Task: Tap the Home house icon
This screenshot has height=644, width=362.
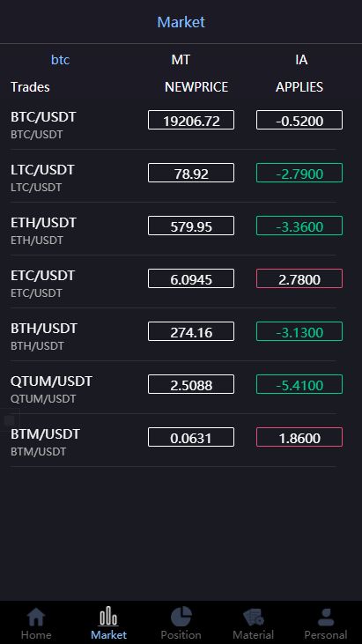Action: [36, 617]
